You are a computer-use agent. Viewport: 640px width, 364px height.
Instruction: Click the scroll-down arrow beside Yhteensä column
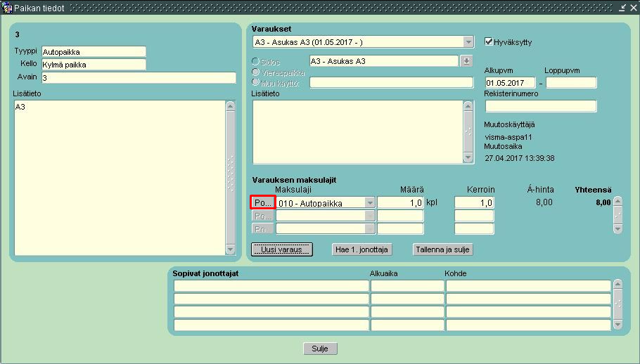[x=617, y=230]
